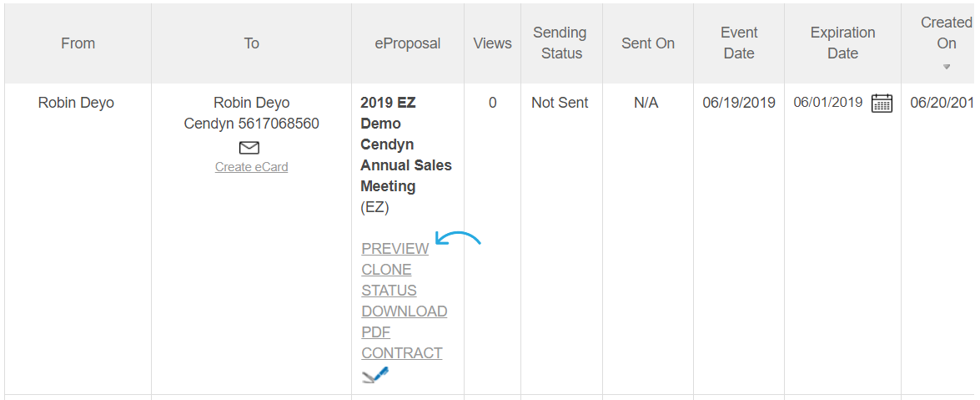Click the contract signature pen icon
The width and height of the screenshot is (980, 400).
coord(375,374)
